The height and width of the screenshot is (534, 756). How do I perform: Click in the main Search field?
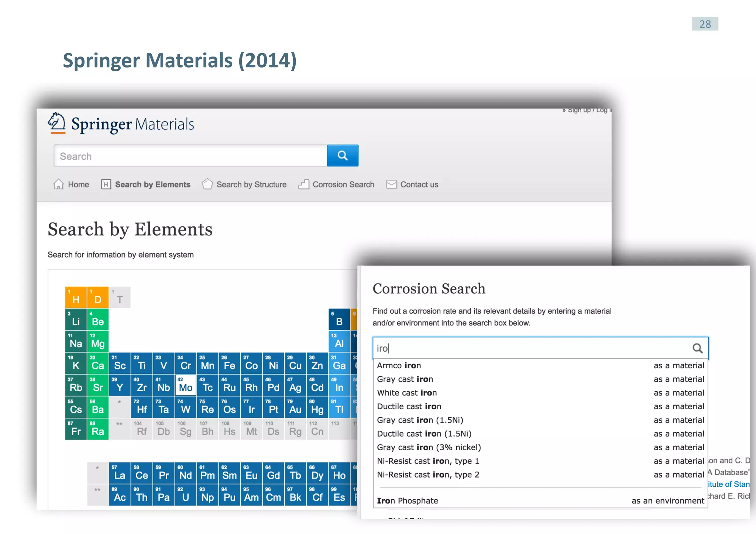tap(190, 156)
